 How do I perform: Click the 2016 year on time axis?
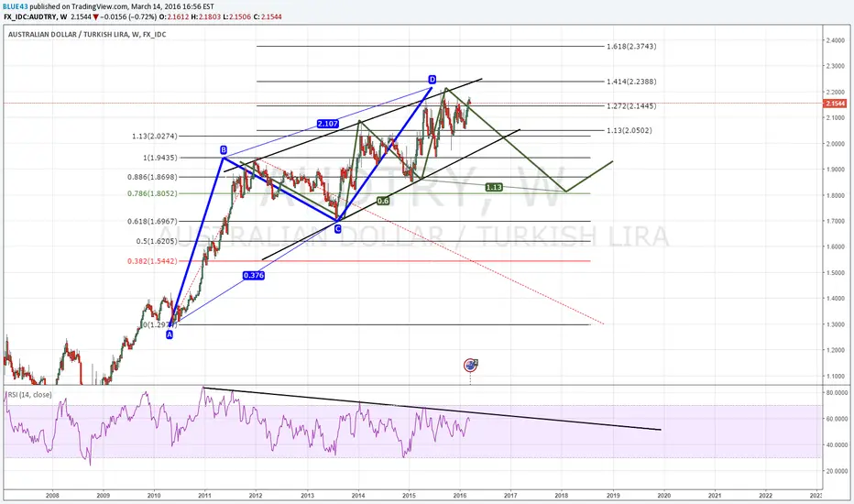(460, 495)
